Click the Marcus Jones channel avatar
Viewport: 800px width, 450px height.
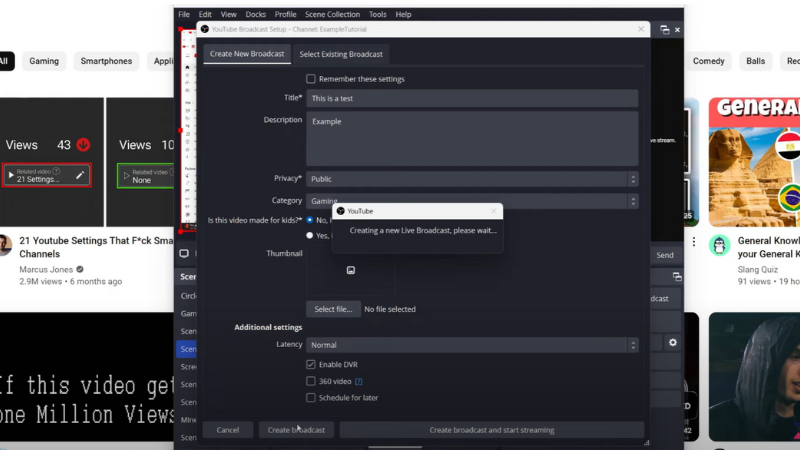pyautogui.click(x=5, y=245)
